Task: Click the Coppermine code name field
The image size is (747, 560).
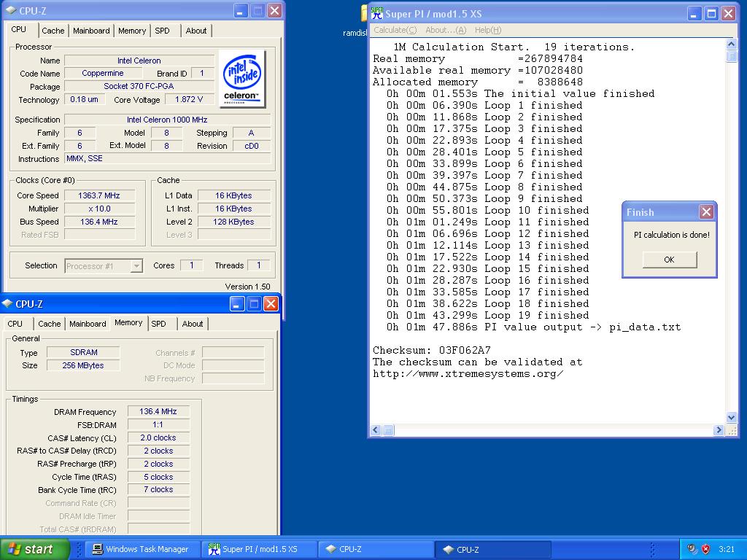Action: pos(103,74)
